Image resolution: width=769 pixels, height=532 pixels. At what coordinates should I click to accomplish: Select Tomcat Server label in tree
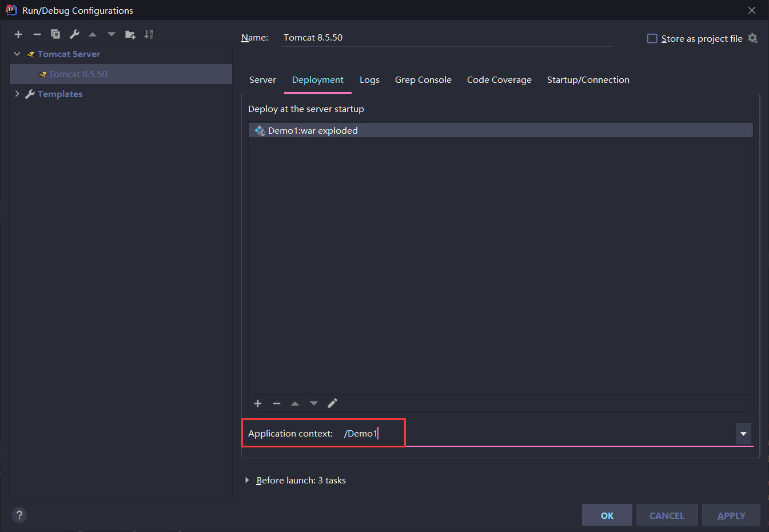[69, 54]
